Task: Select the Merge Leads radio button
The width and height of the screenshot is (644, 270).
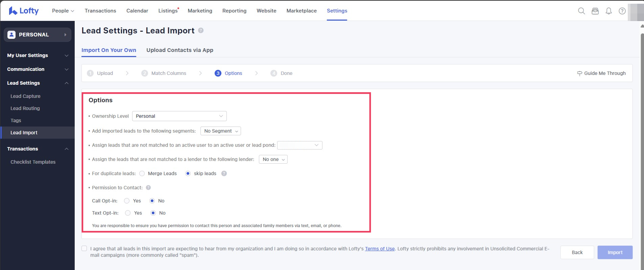Action: (x=142, y=173)
